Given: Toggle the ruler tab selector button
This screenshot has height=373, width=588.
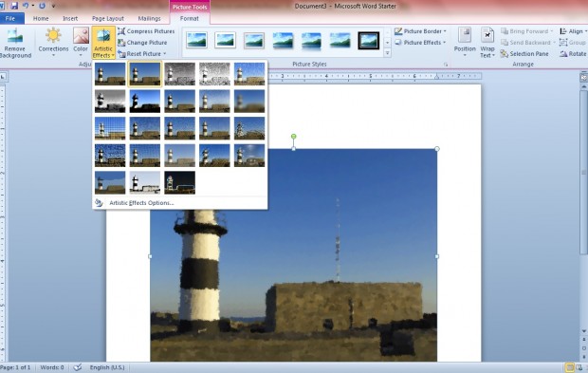Looking at the screenshot, I should (3, 77).
